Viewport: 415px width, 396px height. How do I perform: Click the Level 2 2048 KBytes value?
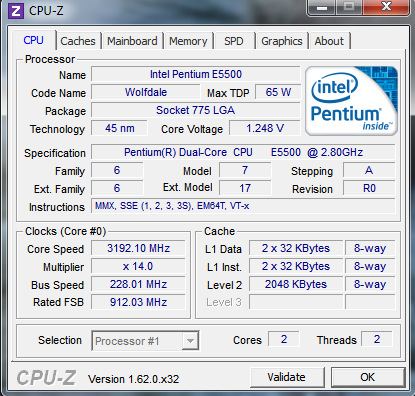[x=296, y=284]
